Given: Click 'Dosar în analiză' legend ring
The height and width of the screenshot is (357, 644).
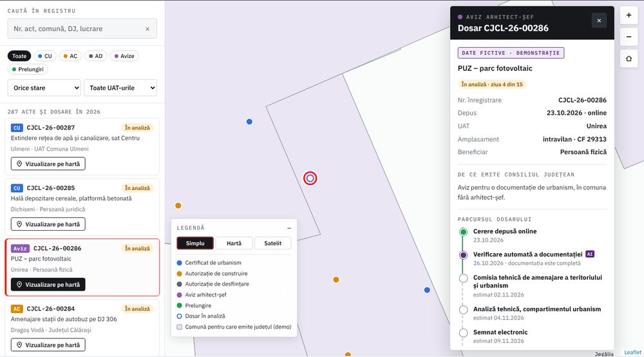Looking at the screenshot, I should pos(180,316).
